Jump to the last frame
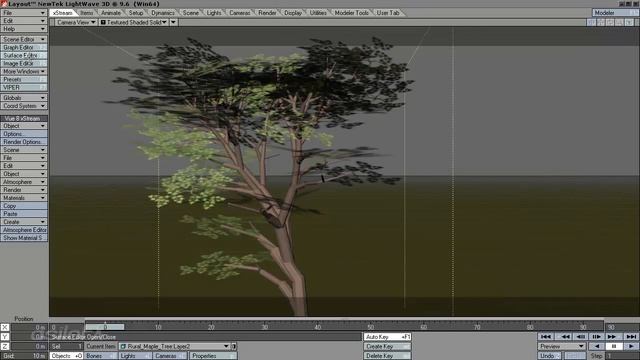This screenshot has width=640, height=360. click(631, 337)
